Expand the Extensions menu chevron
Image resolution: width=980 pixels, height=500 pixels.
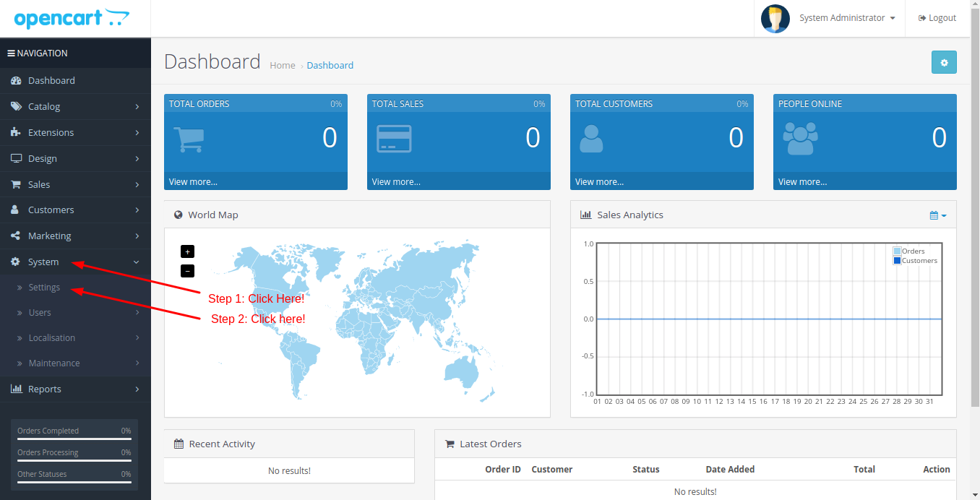pyautogui.click(x=137, y=133)
